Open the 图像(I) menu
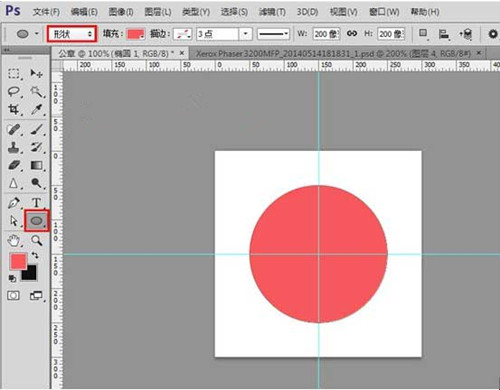Image resolution: width=500 pixels, height=390 pixels. [x=121, y=12]
